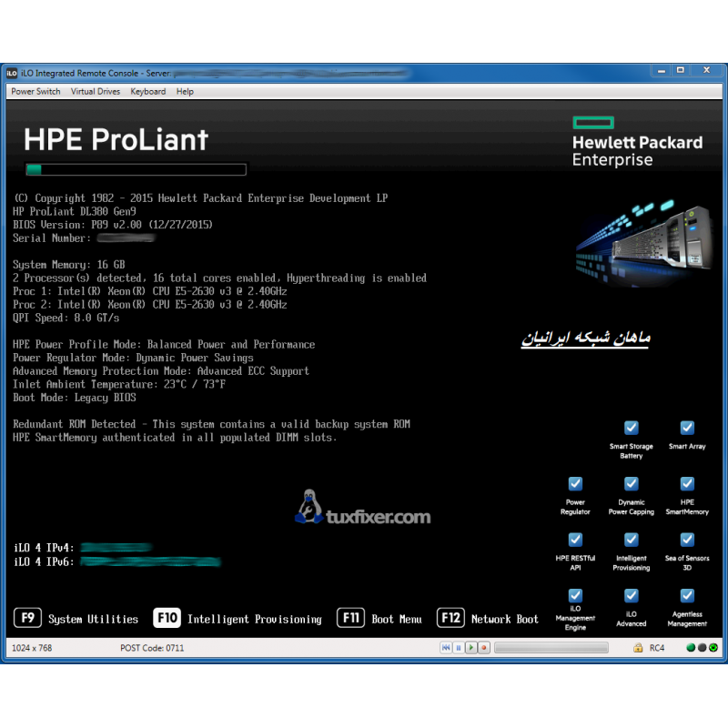
Task: Toggle the Smart Array checkbox
Action: (x=687, y=428)
